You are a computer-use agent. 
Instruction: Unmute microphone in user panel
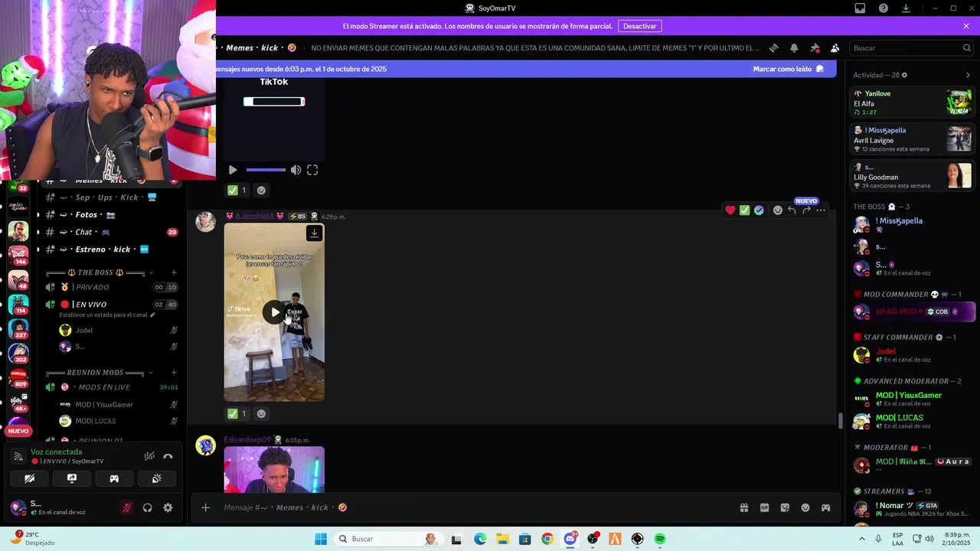coord(127,507)
